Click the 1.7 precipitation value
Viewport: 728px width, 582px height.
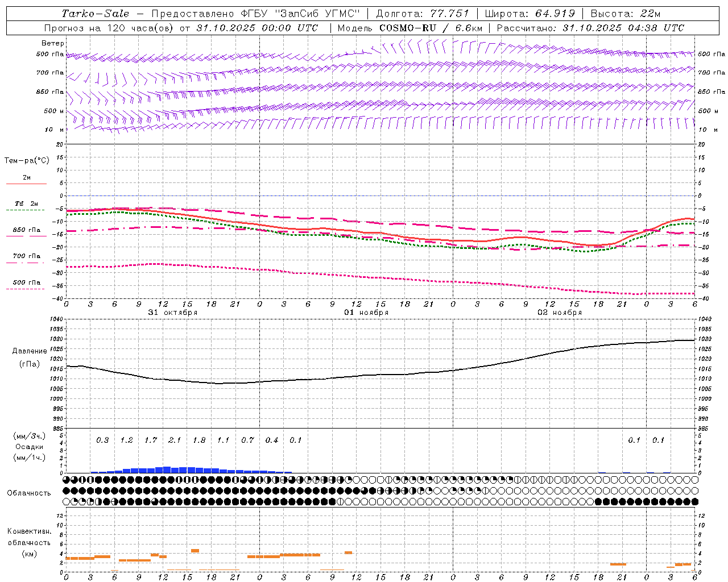click(151, 440)
